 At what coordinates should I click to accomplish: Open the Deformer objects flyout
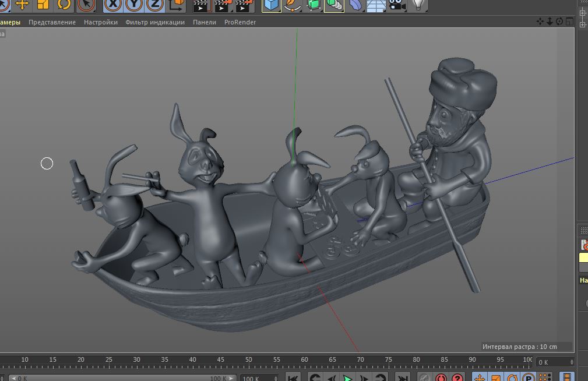coord(355,5)
